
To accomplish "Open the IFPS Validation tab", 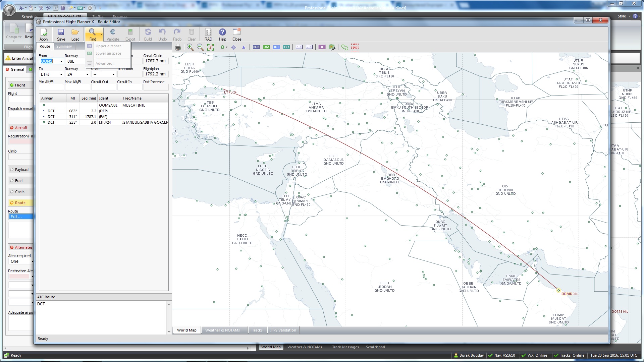I will coord(283,330).
